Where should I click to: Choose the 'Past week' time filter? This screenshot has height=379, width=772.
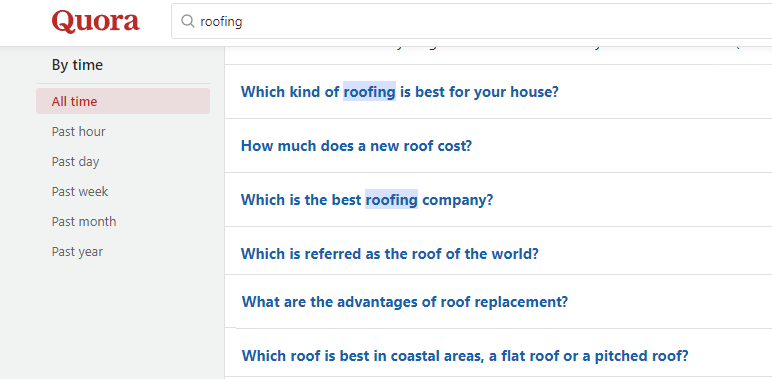click(80, 191)
